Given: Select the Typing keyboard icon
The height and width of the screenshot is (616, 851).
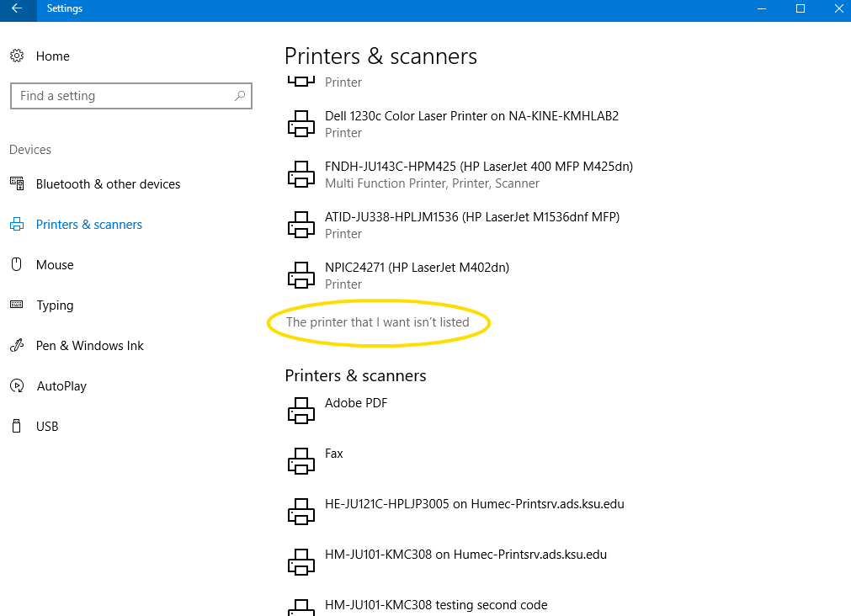Looking at the screenshot, I should 17,305.
